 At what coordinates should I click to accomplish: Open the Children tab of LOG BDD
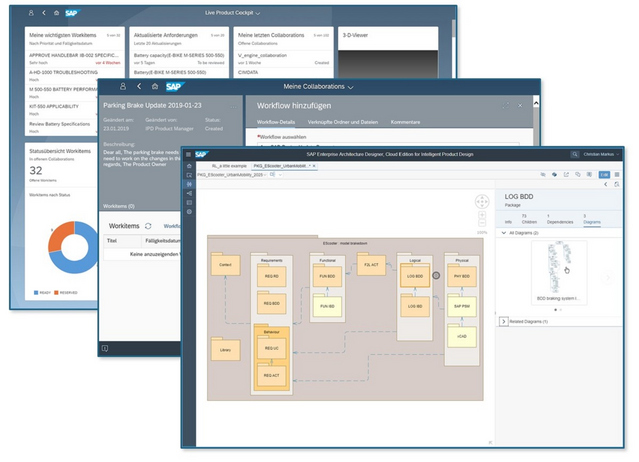click(529, 219)
